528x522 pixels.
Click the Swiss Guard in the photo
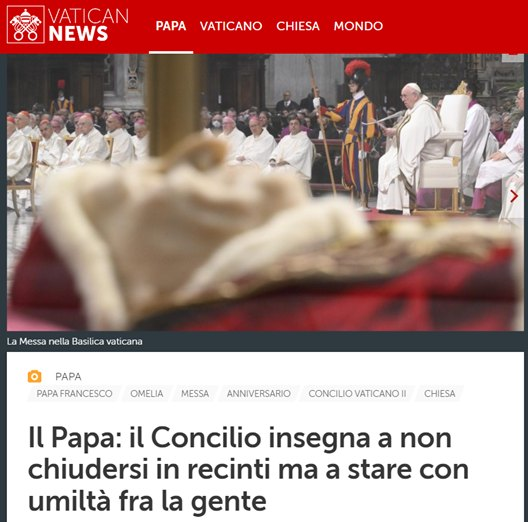coord(355,133)
